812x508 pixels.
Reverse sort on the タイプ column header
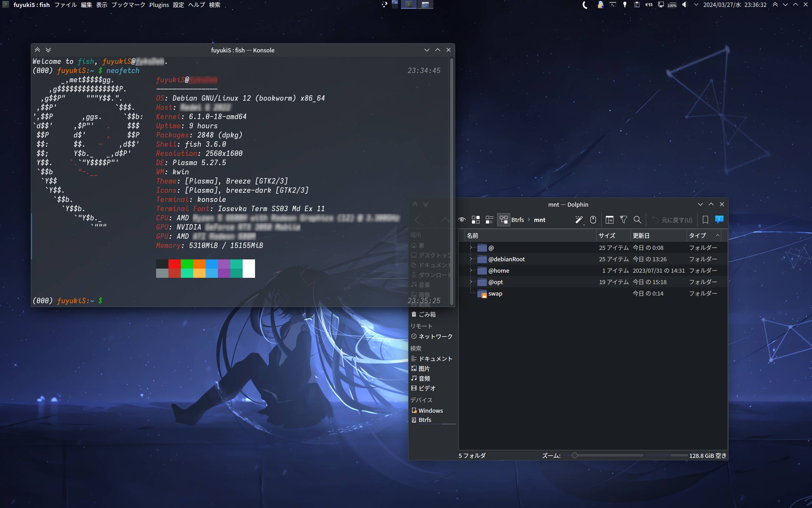(x=704, y=236)
